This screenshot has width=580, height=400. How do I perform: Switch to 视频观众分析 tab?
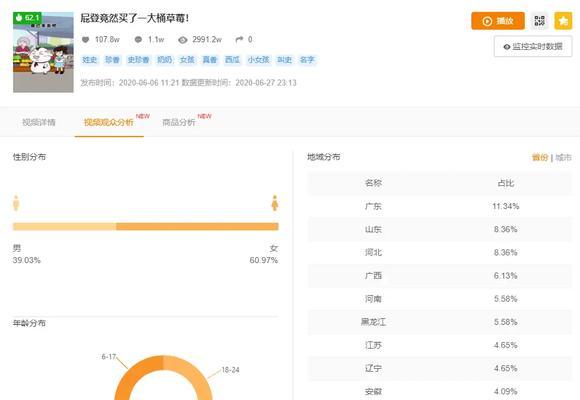[x=108, y=122]
